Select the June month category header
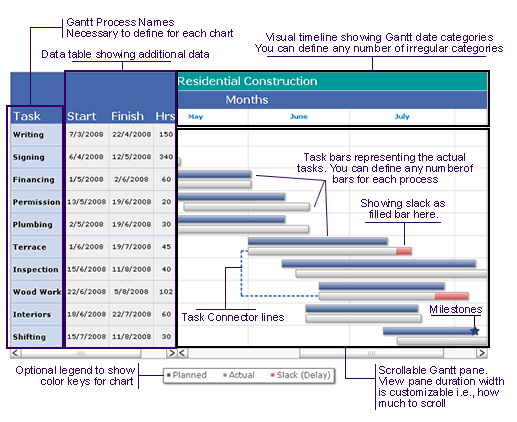Screen dimensions: 517x422 pos(299,116)
